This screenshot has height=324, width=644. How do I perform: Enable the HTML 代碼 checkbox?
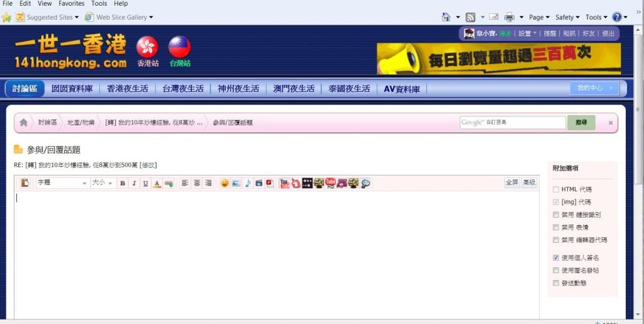click(556, 189)
